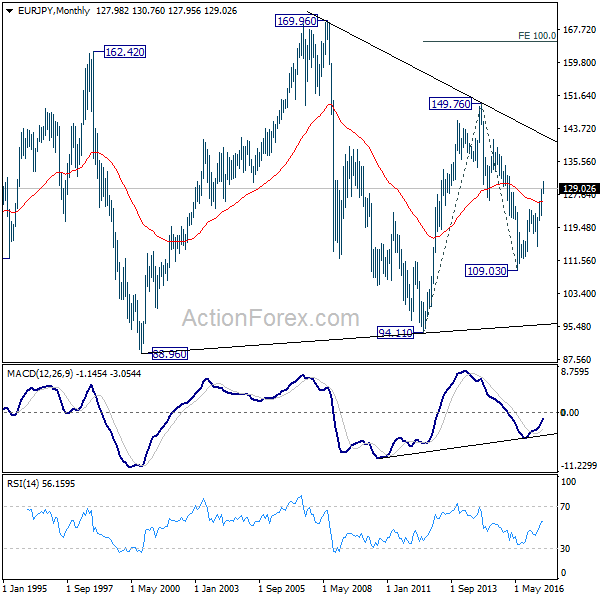Click the 162.420 peak price label
This screenshot has width=600, height=600.
[x=125, y=52]
